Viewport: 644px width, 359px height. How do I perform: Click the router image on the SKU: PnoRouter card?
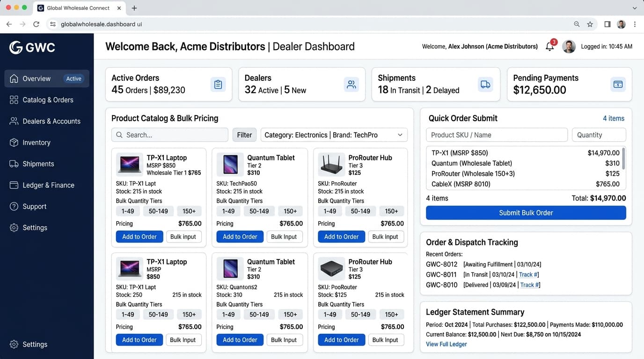click(x=331, y=165)
